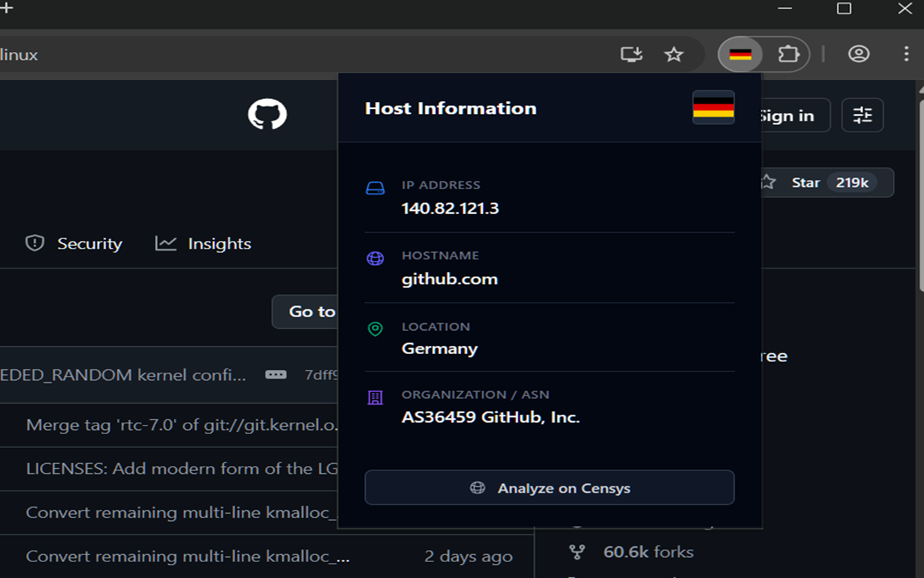Open GitHub appearance settings sliders icon
This screenshot has height=578, width=924.
point(863,115)
